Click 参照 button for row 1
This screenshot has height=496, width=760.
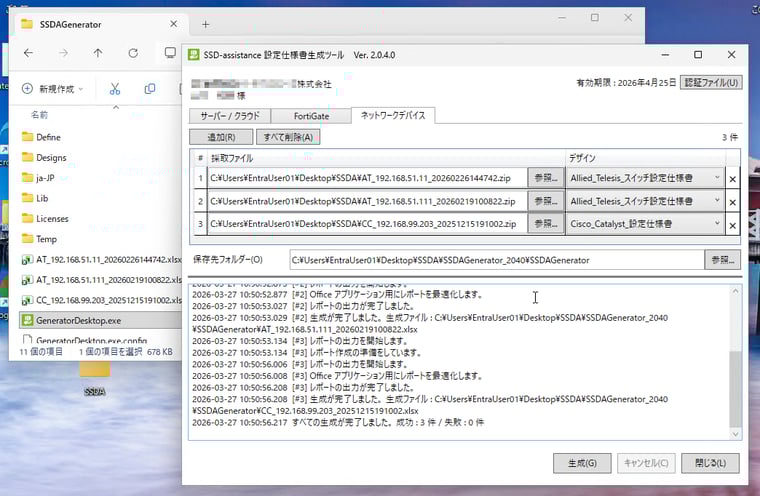coord(546,178)
